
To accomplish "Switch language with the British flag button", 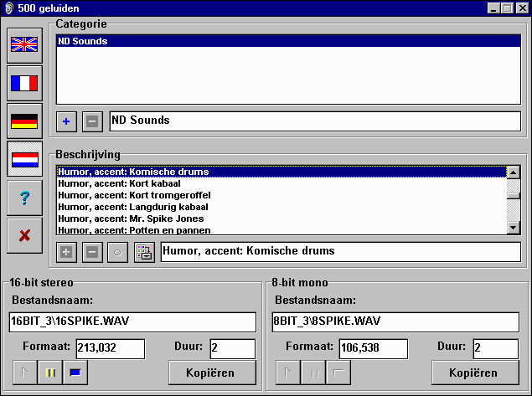I will (24, 45).
